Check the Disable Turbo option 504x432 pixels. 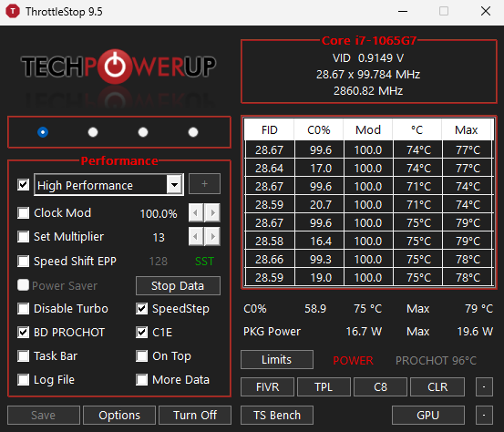(23, 309)
